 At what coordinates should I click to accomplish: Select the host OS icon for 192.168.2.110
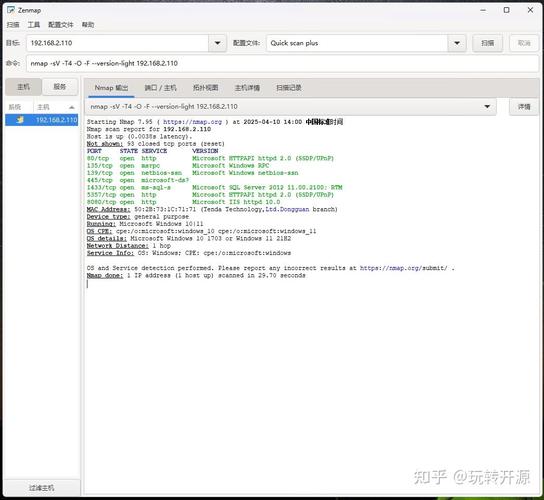[20, 120]
